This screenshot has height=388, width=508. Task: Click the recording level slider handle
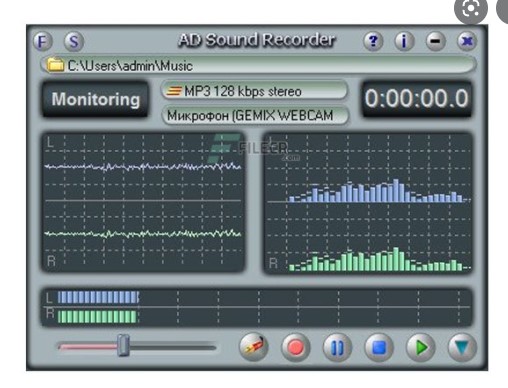click(123, 346)
